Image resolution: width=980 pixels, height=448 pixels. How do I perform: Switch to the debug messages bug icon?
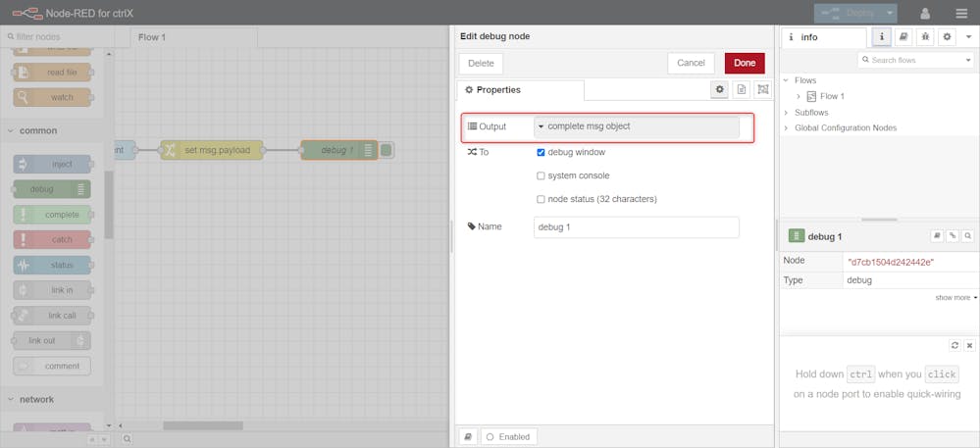coord(924,37)
